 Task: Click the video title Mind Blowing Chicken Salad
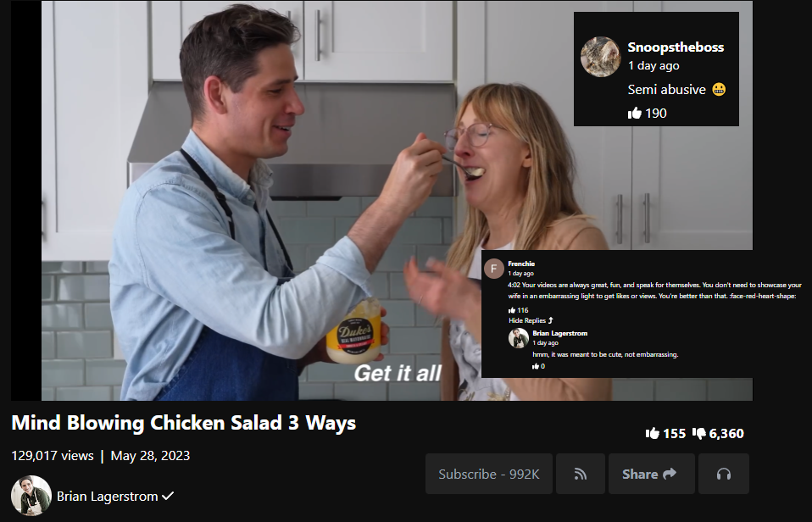click(x=183, y=423)
